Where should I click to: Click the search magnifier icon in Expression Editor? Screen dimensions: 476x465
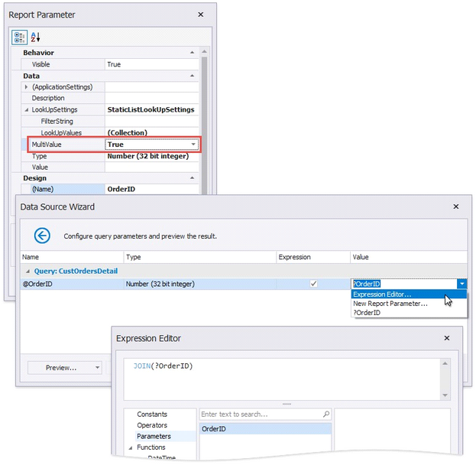[x=326, y=415]
